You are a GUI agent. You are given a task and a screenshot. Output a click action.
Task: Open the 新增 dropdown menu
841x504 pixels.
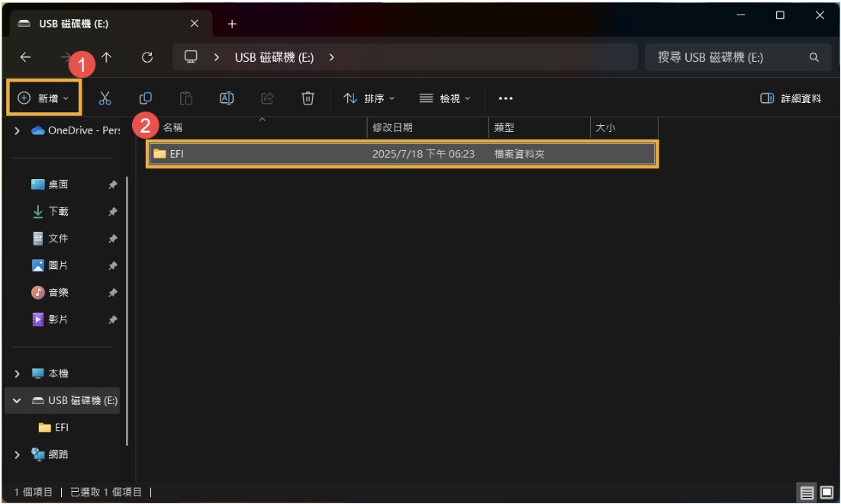point(43,98)
